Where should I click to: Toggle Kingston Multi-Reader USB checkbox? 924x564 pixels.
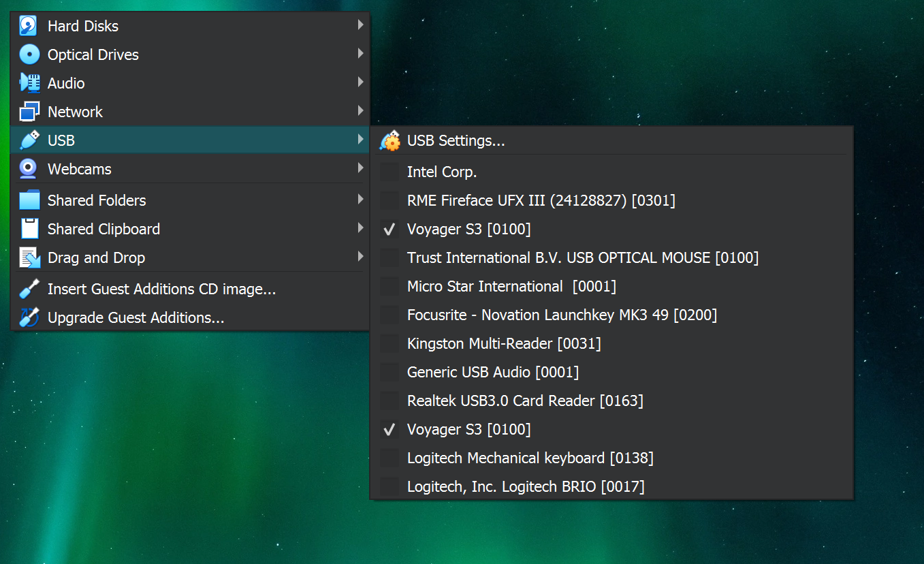389,344
